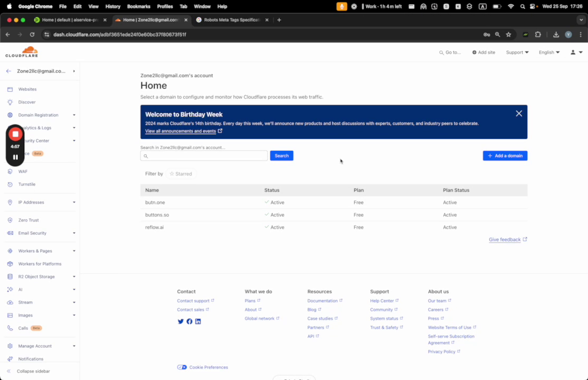Screen dimensions: 588x380
Task: Go back with the sidebar arrow
Action: 8,71
